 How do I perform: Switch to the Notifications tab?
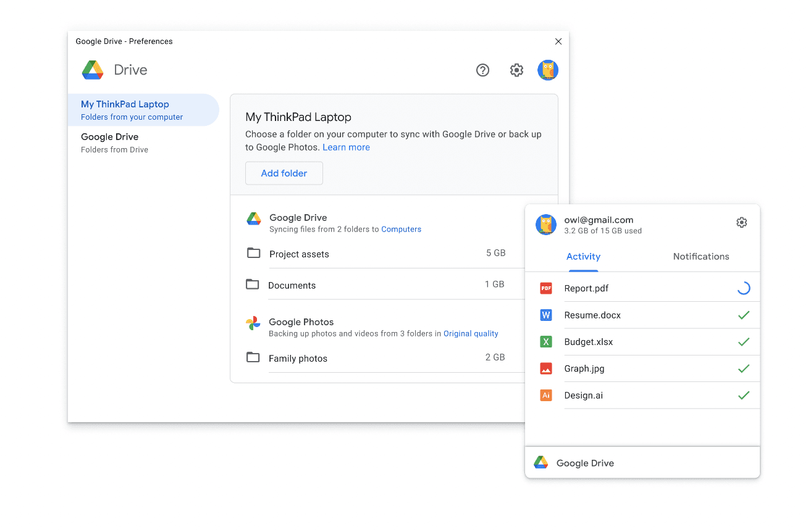pyautogui.click(x=701, y=256)
